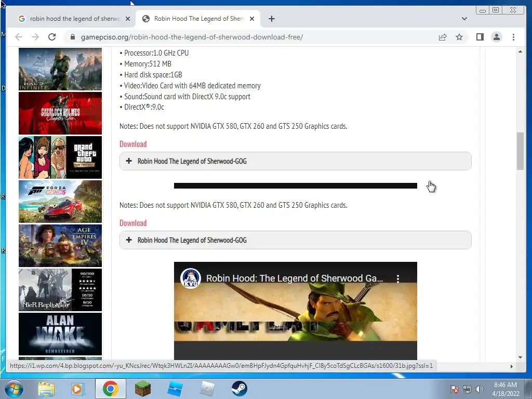Share this page via share icon
The height and width of the screenshot is (399, 532).
[443, 37]
